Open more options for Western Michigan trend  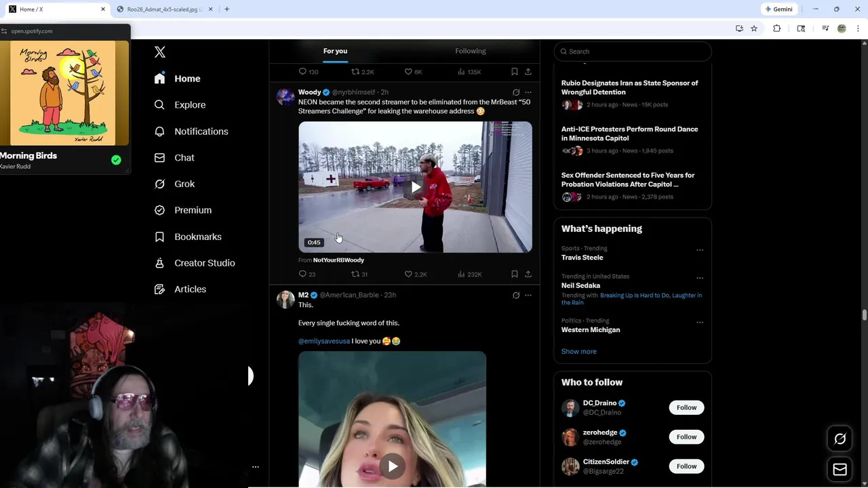(700, 322)
